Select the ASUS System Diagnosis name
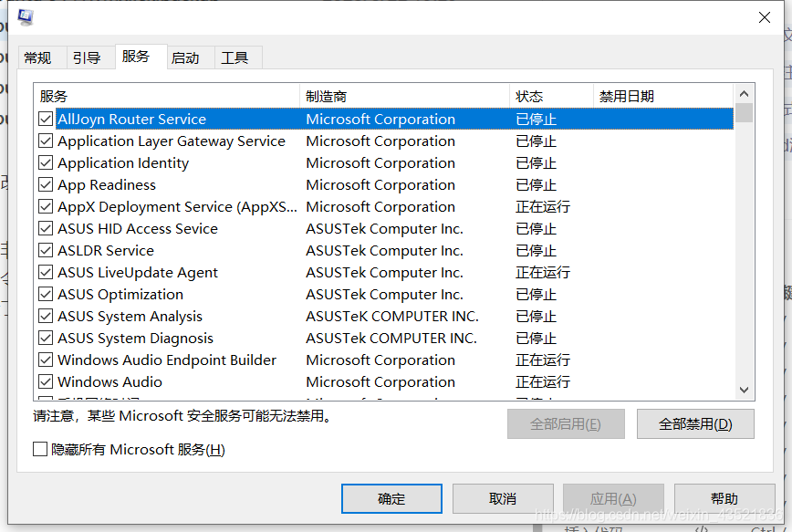This screenshot has height=532, width=792. coord(135,338)
